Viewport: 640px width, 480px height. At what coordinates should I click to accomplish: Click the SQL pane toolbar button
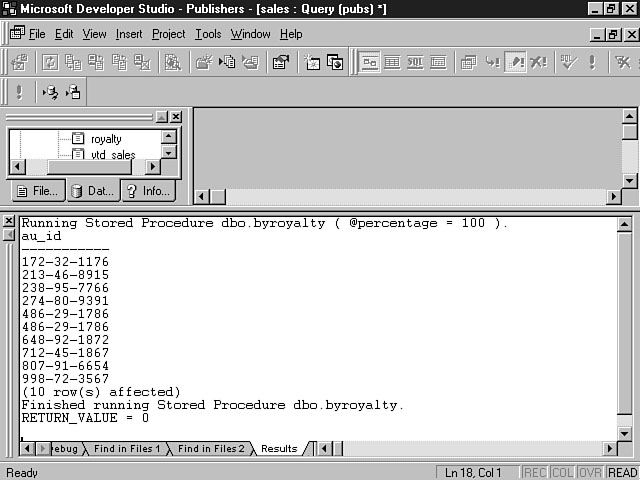click(x=415, y=63)
